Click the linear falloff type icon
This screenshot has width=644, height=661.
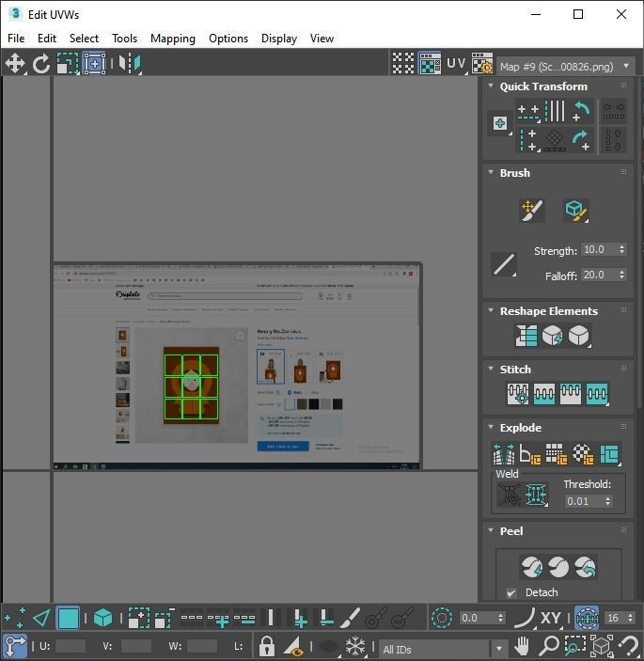[504, 264]
